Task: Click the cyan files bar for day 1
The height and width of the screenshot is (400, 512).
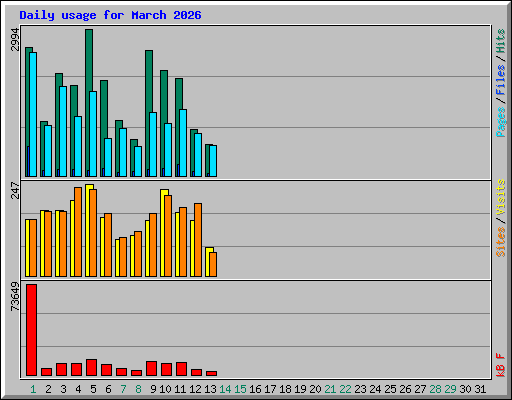Action: [33, 114]
